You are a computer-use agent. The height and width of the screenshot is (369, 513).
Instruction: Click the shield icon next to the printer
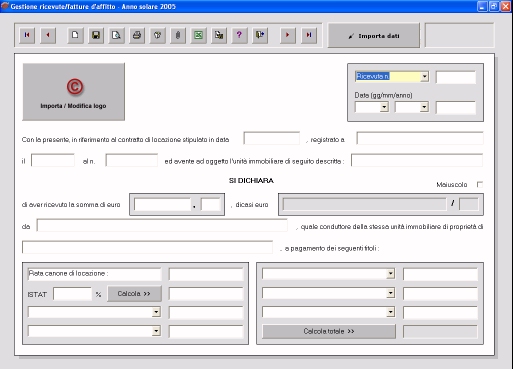[157, 35]
